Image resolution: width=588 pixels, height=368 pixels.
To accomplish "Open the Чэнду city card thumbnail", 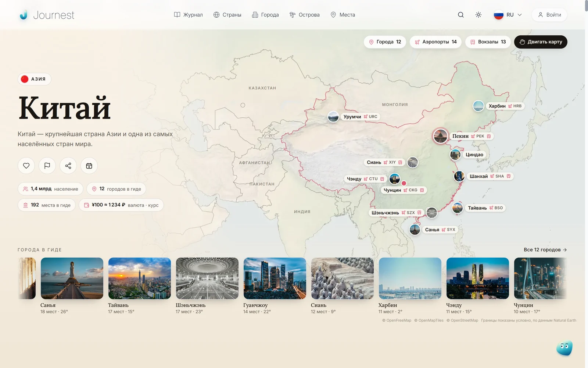I will click(x=478, y=278).
